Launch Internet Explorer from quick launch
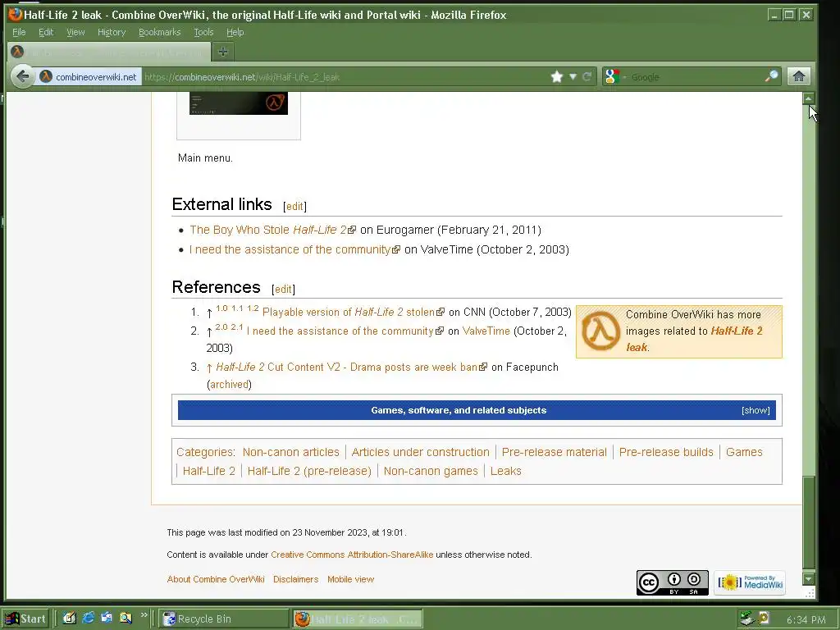The image size is (840, 630). tap(89, 619)
